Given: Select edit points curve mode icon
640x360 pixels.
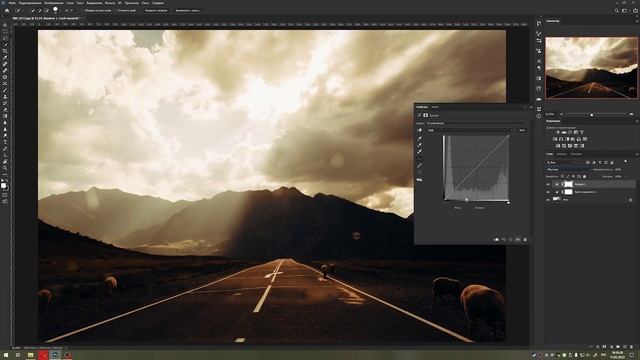Looking at the screenshot, I should coord(420,159).
